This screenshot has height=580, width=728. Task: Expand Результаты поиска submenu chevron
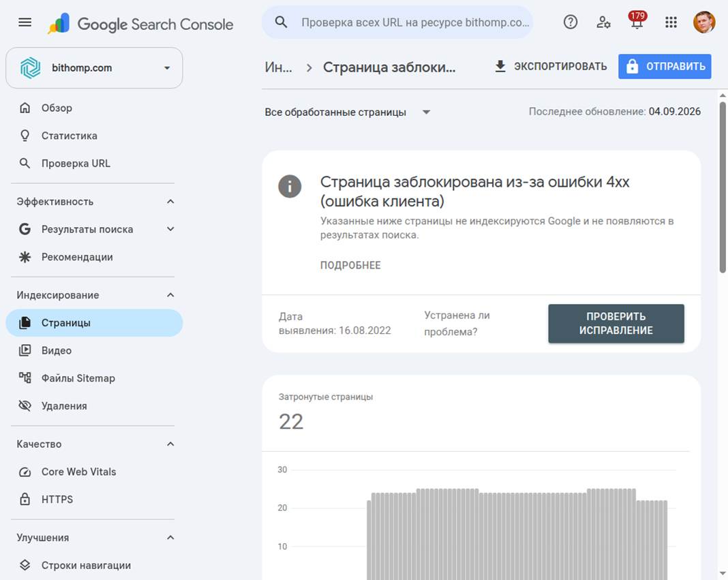pyautogui.click(x=170, y=229)
